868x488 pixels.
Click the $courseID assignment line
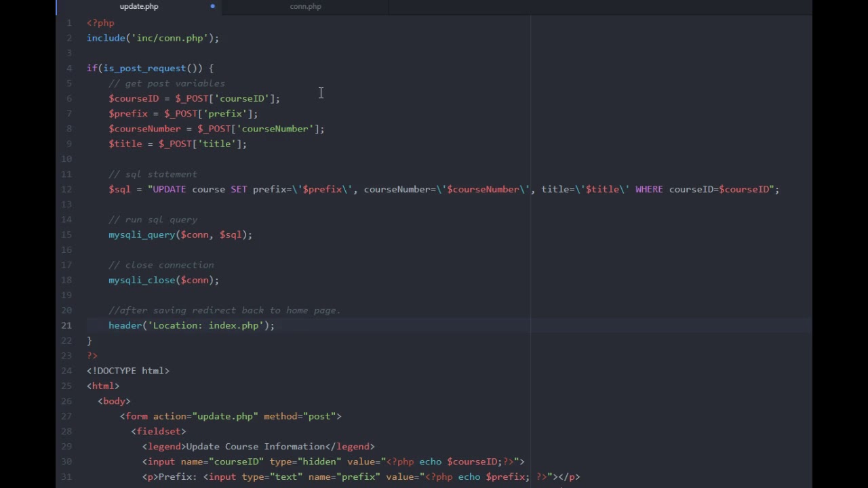pyautogui.click(x=194, y=98)
